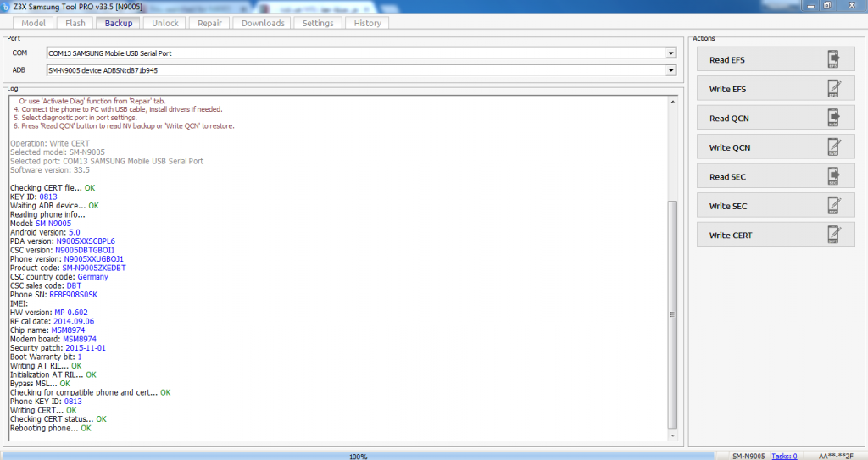Click the KEY ID 0813 log value
This screenshot has height=460, width=868.
pos(48,197)
